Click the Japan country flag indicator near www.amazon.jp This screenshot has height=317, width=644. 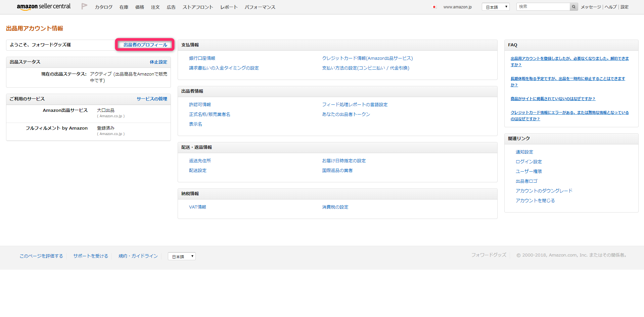point(434,6)
